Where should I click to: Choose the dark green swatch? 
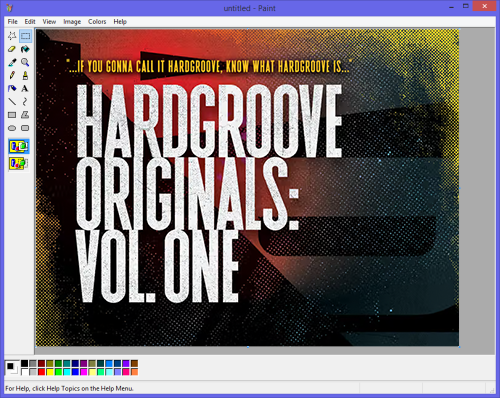point(58,363)
